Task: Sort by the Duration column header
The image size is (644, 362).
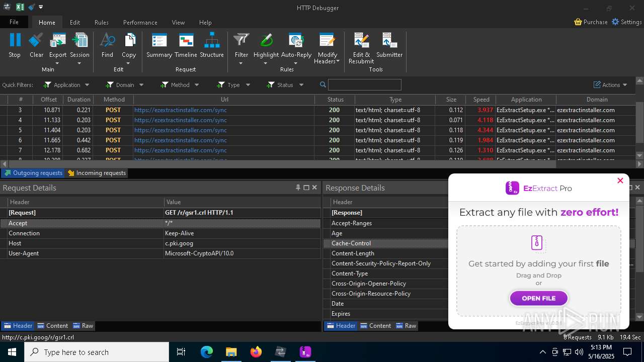Action: point(79,100)
